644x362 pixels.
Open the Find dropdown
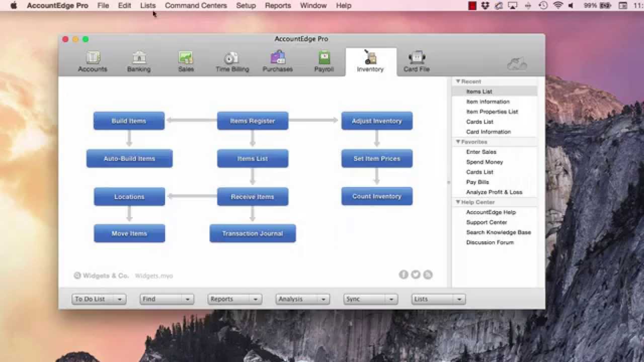(x=167, y=299)
